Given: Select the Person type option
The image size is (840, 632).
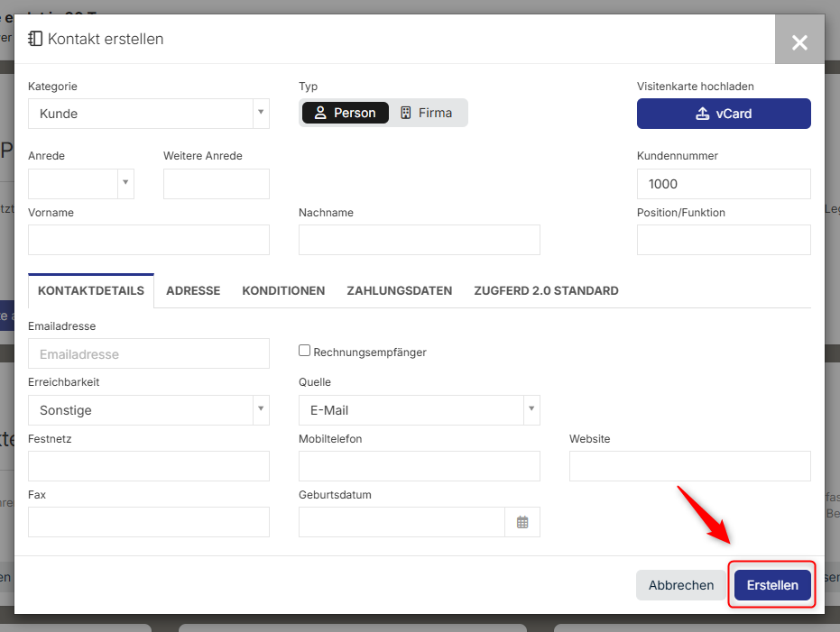Looking at the screenshot, I should [x=345, y=113].
